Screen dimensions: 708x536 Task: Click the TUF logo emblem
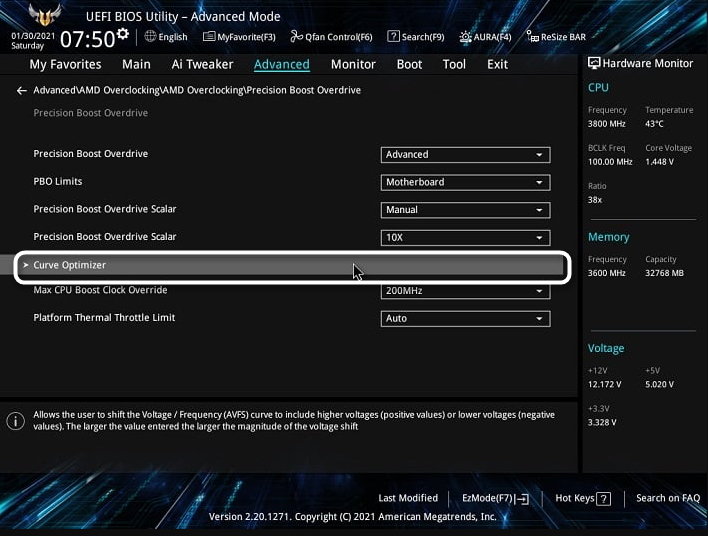44,15
